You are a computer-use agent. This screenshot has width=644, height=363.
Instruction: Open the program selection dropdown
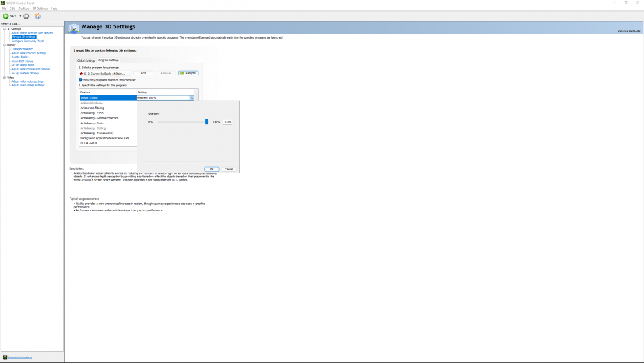105,73
